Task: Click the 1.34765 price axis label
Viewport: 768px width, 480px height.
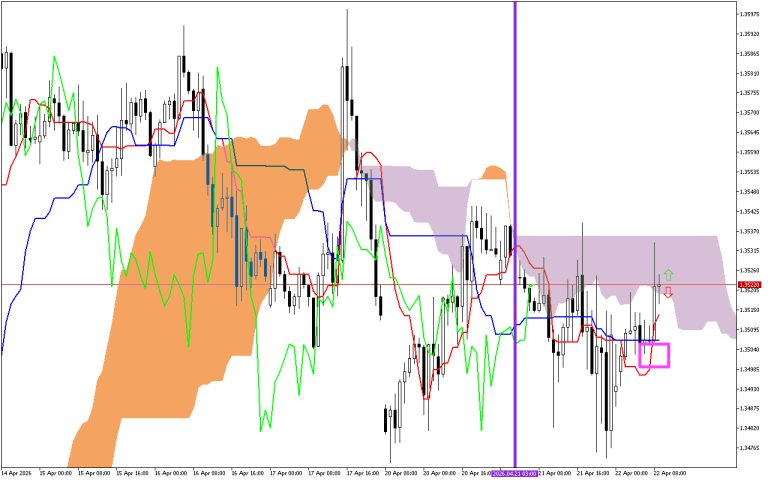Action: click(x=749, y=448)
